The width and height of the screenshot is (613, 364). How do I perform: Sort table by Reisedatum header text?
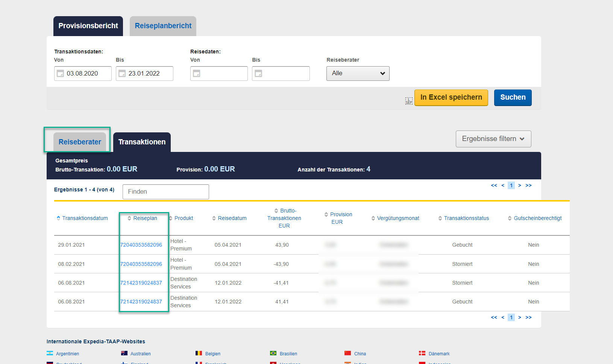(x=232, y=218)
